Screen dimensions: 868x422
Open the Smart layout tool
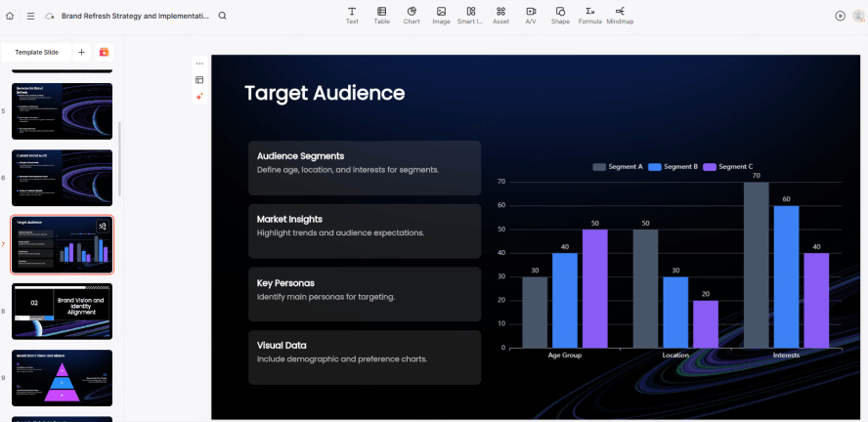(x=470, y=16)
